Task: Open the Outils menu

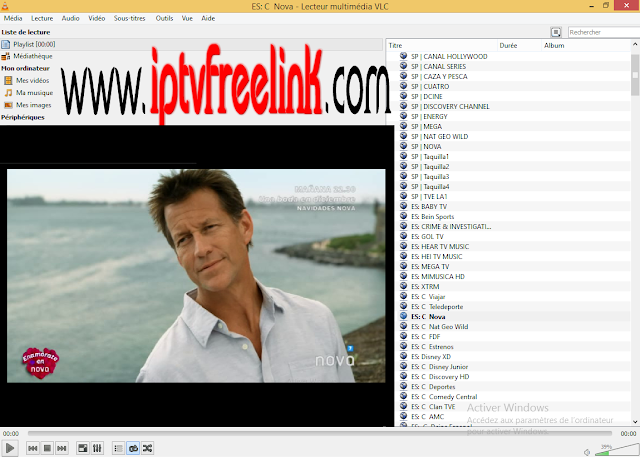Action: click(x=164, y=18)
